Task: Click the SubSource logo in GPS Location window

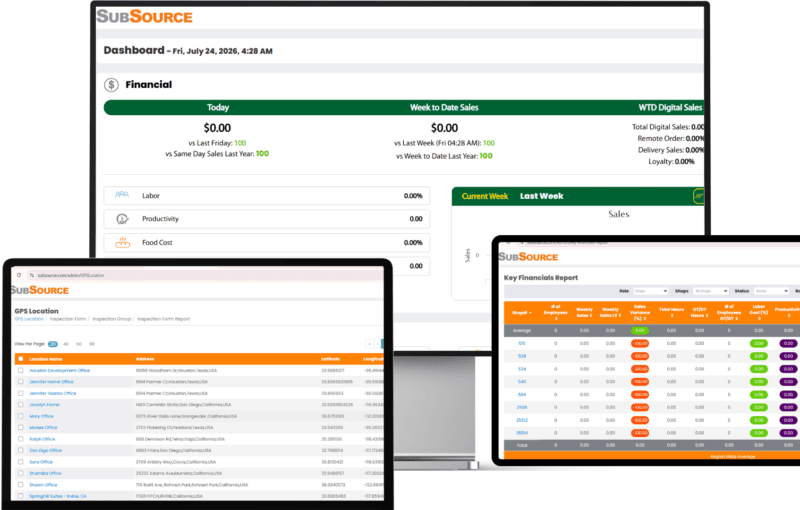Action: click(x=39, y=290)
